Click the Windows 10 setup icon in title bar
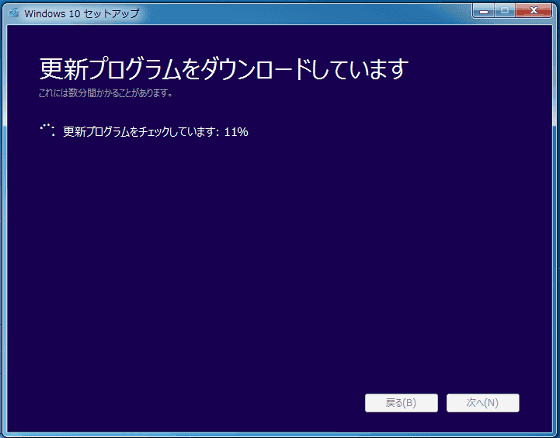 point(14,13)
